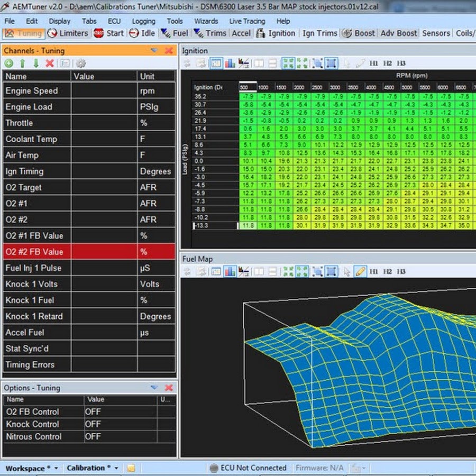
Task: Open the Workspace dropdown in the status bar
Action: pos(32,468)
